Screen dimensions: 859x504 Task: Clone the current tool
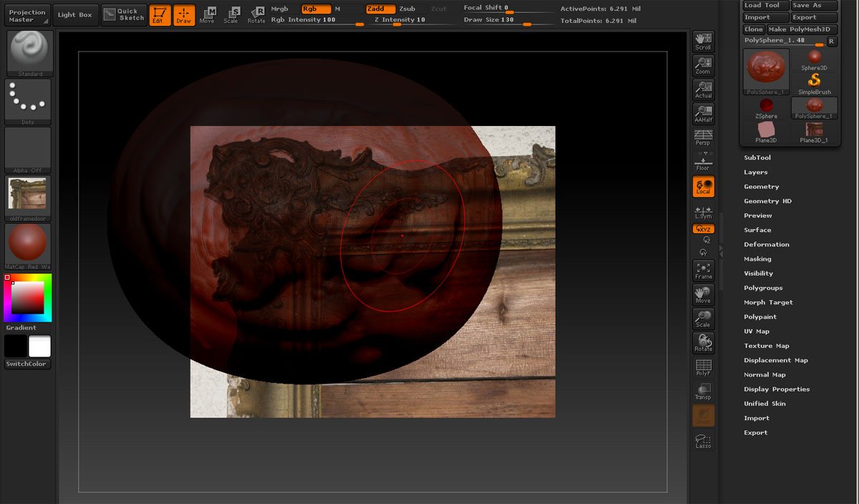pyautogui.click(x=754, y=29)
